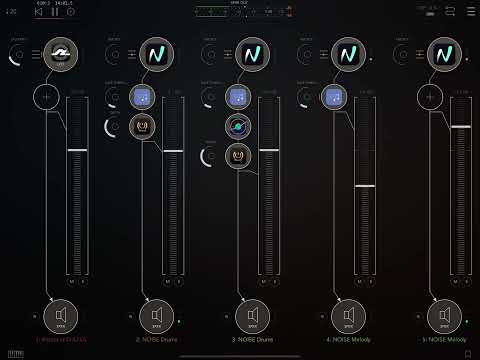Toggle the transport record button
The height and width of the screenshot is (360, 480).
[71, 12]
